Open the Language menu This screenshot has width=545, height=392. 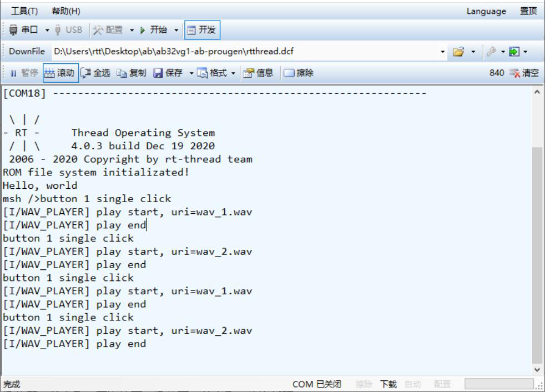pyautogui.click(x=486, y=11)
